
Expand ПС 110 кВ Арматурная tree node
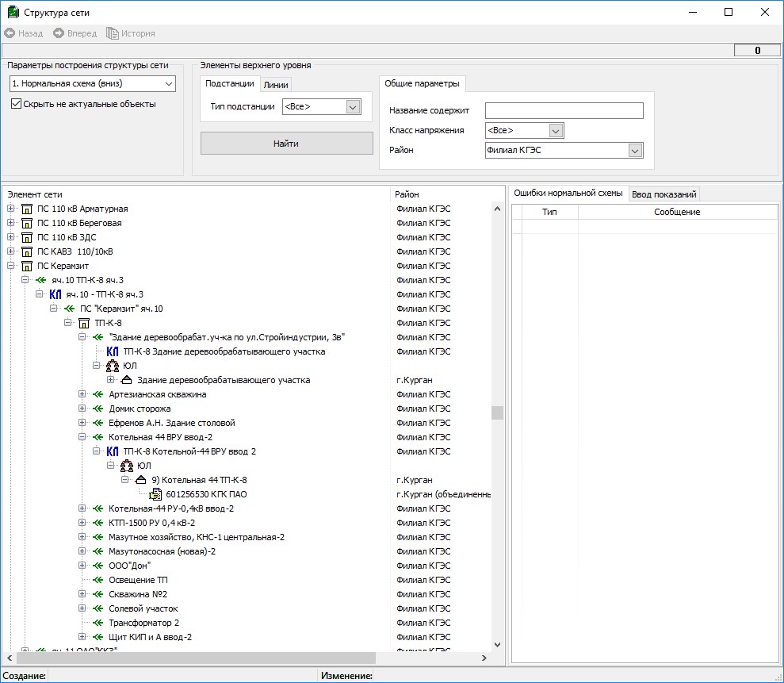[10, 209]
